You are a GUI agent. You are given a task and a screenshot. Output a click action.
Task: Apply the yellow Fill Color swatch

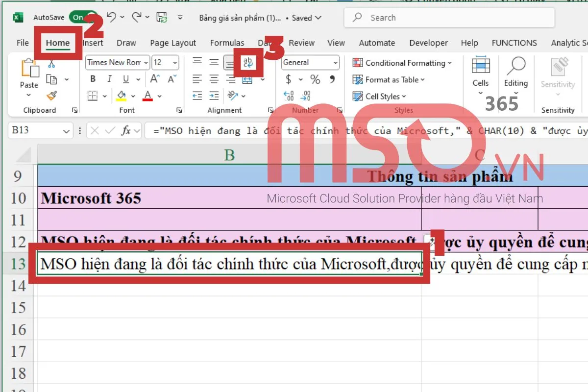coord(122,96)
